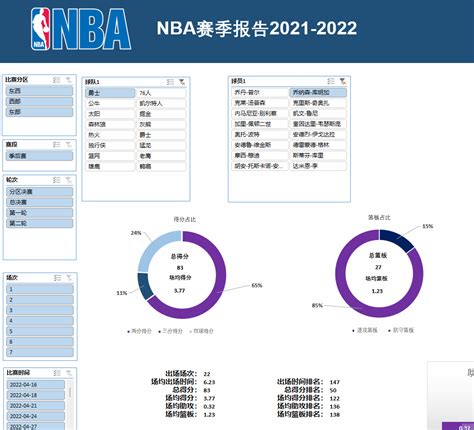
Task: Select 老鹰 team
Action: coord(161,156)
